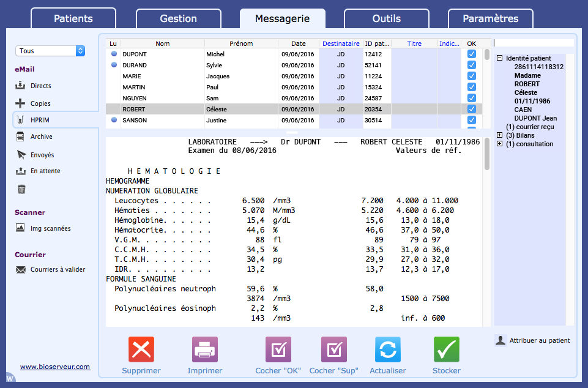The image size is (588, 388).
Task: Click CAEN in patient identity tree
Action: [x=523, y=110]
